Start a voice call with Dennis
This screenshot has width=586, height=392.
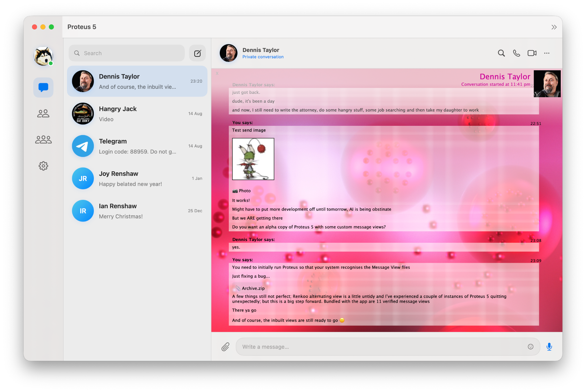[516, 53]
